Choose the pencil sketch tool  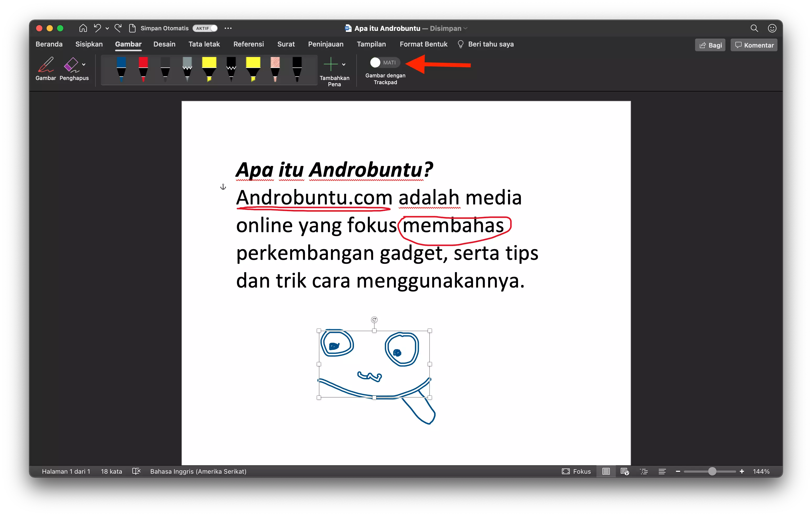coord(275,70)
